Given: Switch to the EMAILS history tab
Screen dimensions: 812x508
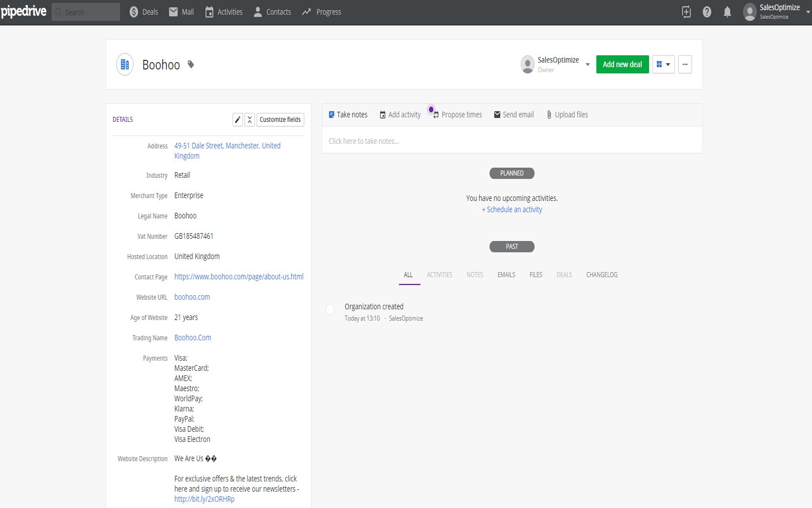Looking at the screenshot, I should 506,275.
